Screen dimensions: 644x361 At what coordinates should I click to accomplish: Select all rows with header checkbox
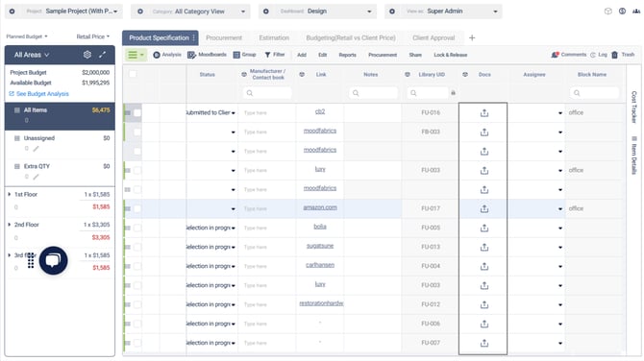(133, 74)
